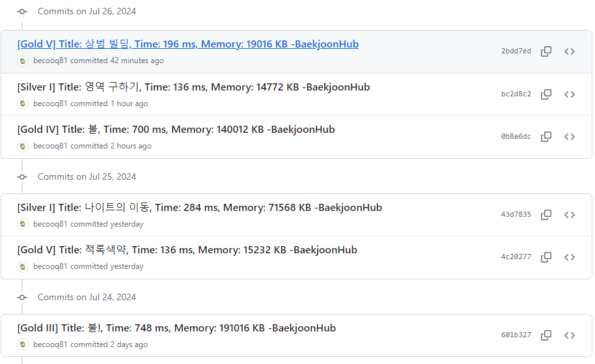Open the Gold III 불! commit
Screen dimensions: 595x364
point(176,328)
